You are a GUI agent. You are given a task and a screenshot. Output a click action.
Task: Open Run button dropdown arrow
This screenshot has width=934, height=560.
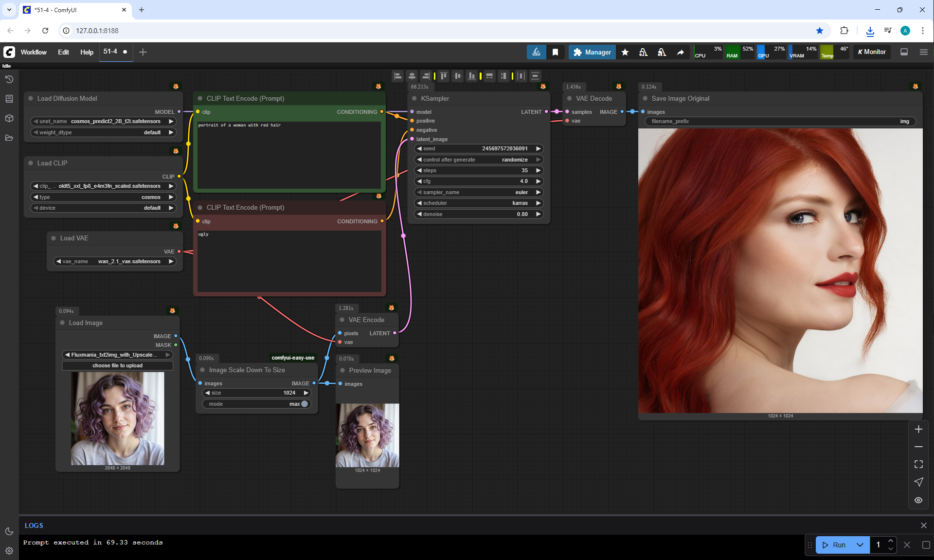tap(860, 545)
